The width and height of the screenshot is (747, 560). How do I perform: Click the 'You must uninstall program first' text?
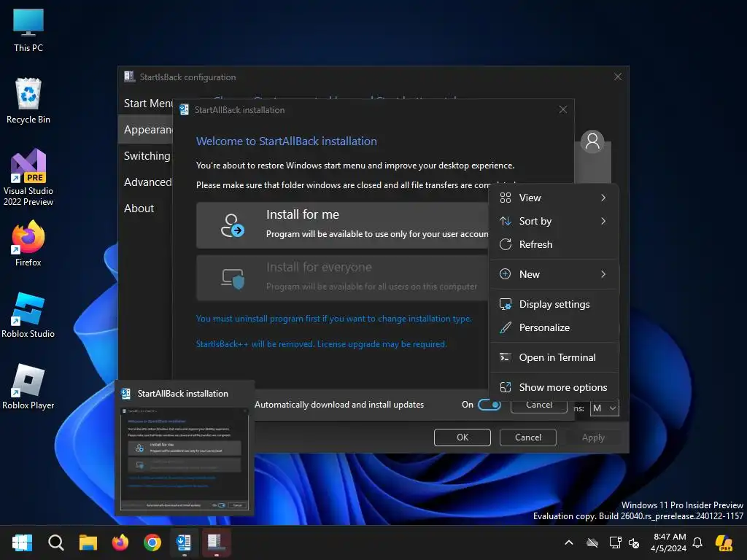tap(333, 319)
